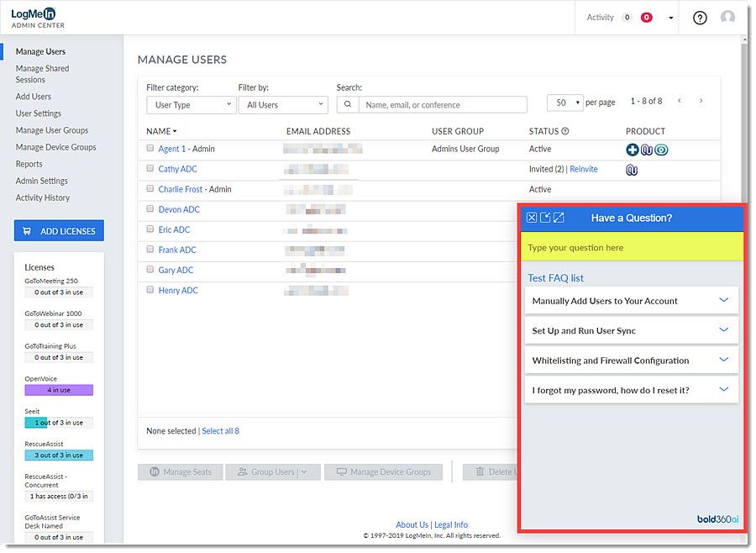The width and height of the screenshot is (756, 553).
Task: Open the Charlie Frost user link
Action: pyautogui.click(x=181, y=189)
